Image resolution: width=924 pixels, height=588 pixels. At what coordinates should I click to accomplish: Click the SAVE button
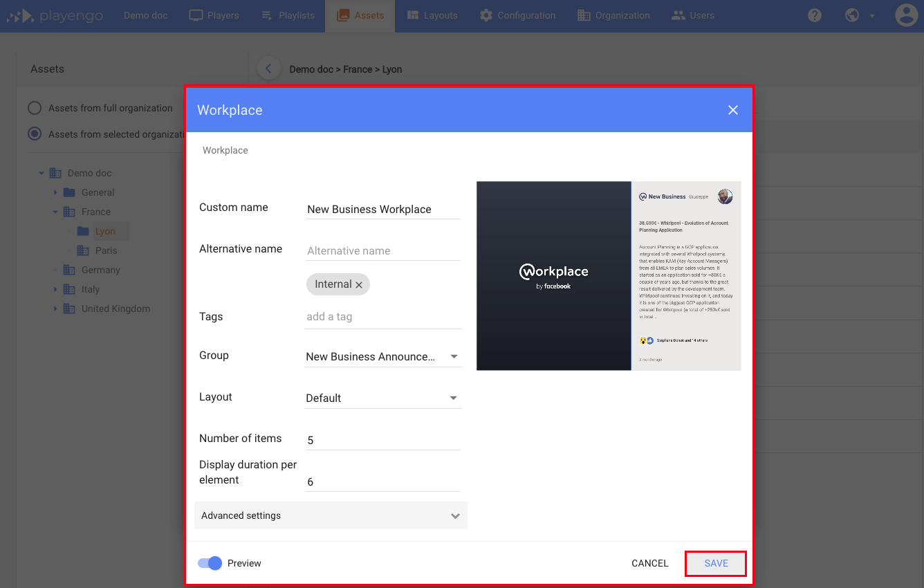pyautogui.click(x=716, y=563)
